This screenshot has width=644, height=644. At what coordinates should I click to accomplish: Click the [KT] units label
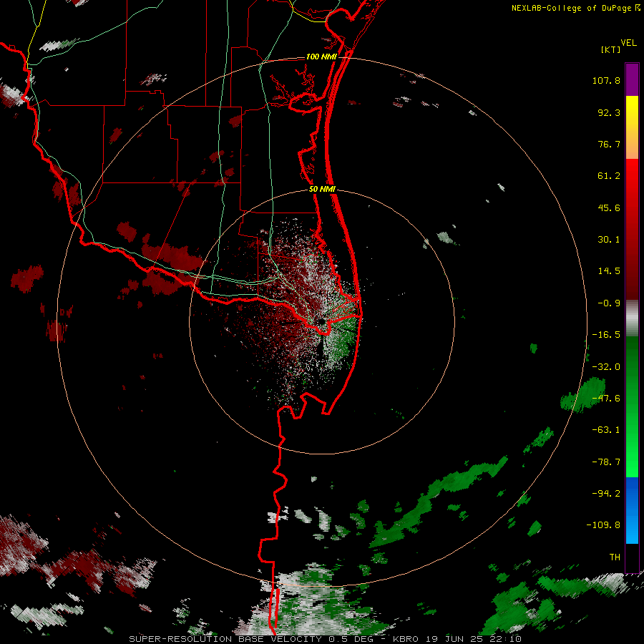pyautogui.click(x=611, y=49)
